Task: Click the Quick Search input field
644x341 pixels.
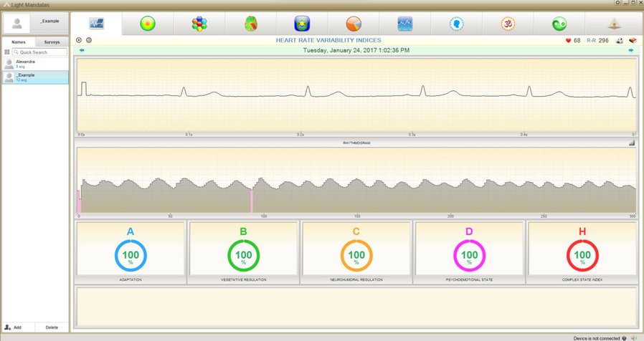Action: tap(42, 52)
